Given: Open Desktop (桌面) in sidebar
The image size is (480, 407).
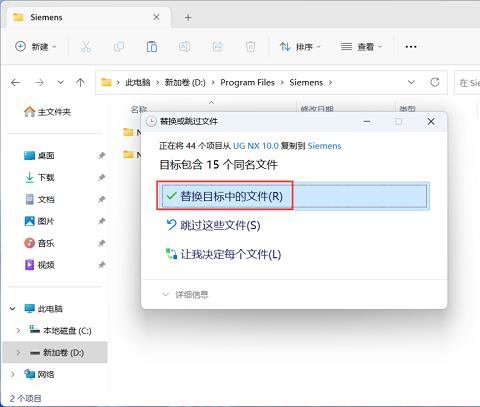Looking at the screenshot, I should (39, 156).
